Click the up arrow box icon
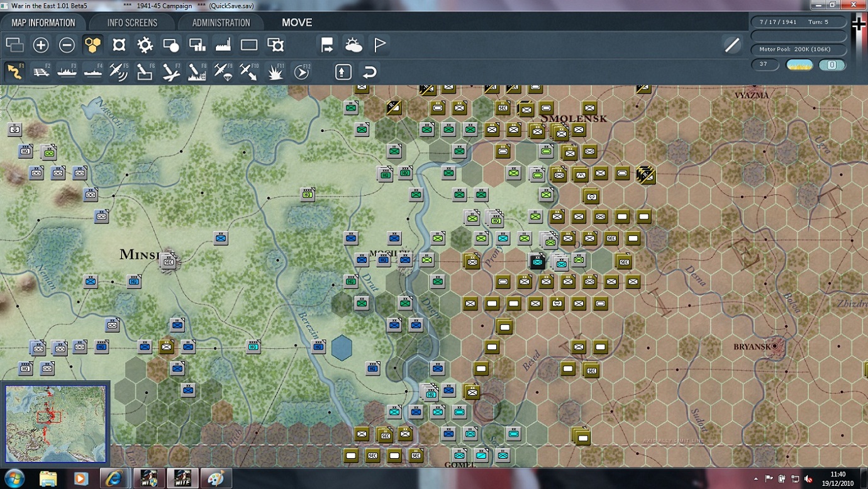 (343, 72)
